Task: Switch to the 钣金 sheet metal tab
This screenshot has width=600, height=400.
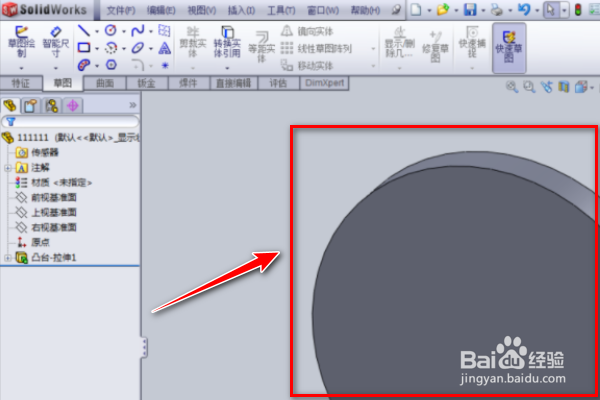Action: (x=147, y=83)
